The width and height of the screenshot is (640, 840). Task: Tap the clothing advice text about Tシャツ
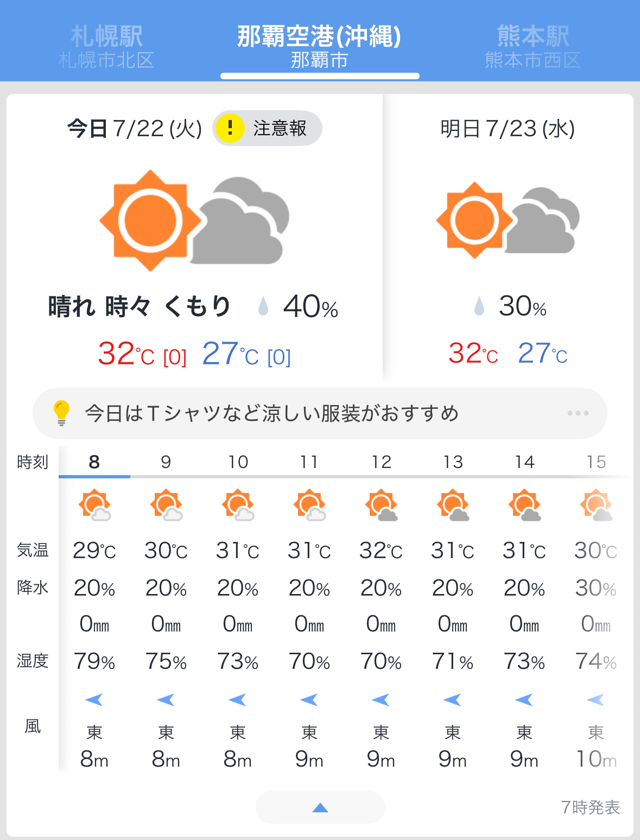click(272, 413)
